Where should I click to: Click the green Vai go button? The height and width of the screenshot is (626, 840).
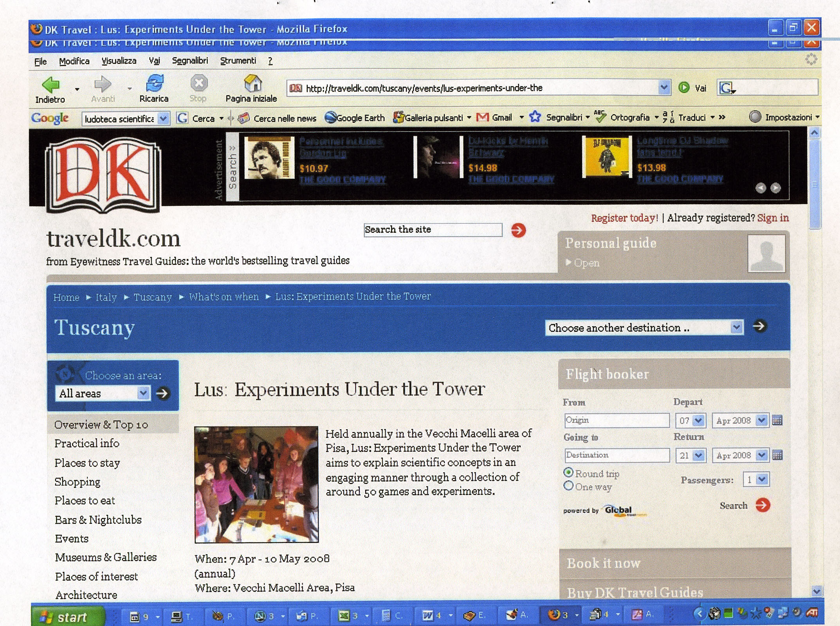pyautogui.click(x=684, y=88)
